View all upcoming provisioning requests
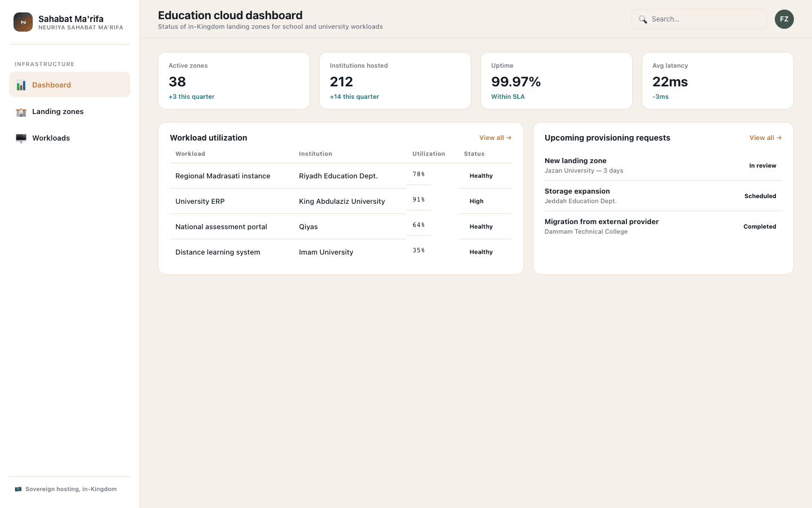812x508 pixels. [x=765, y=138]
